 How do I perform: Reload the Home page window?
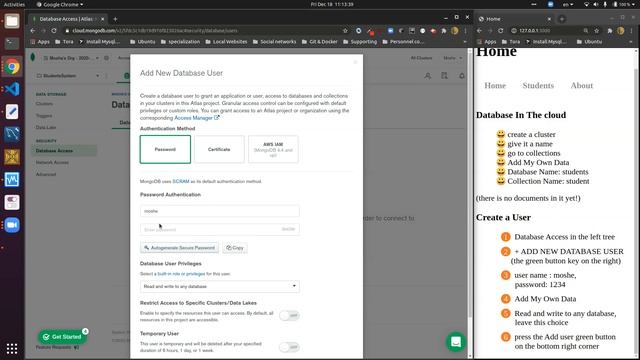click(500, 31)
